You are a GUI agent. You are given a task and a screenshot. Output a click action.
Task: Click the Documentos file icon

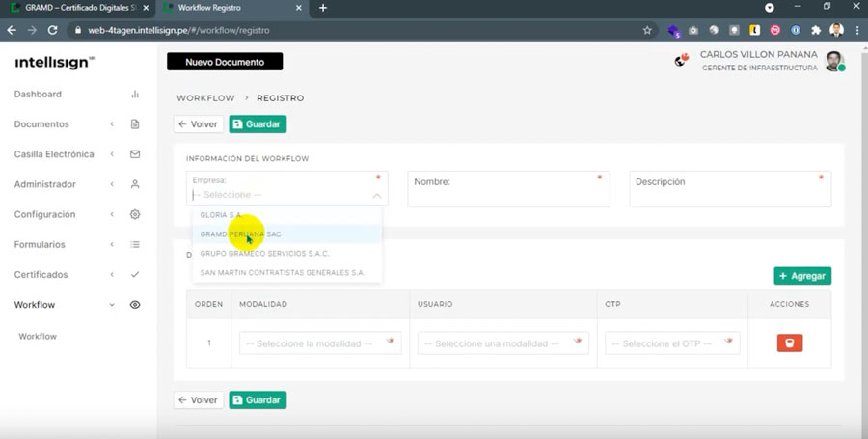point(134,124)
